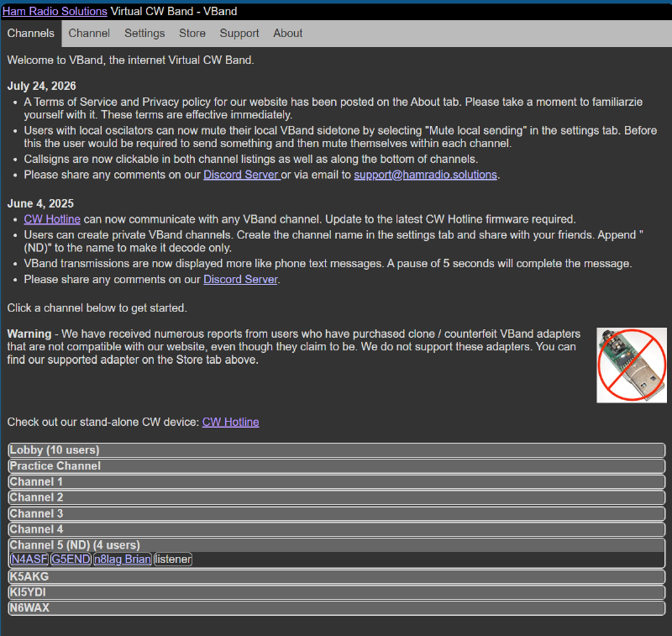Open the CW Hotline stand-alone device link
This screenshot has height=636, width=672.
[230, 422]
